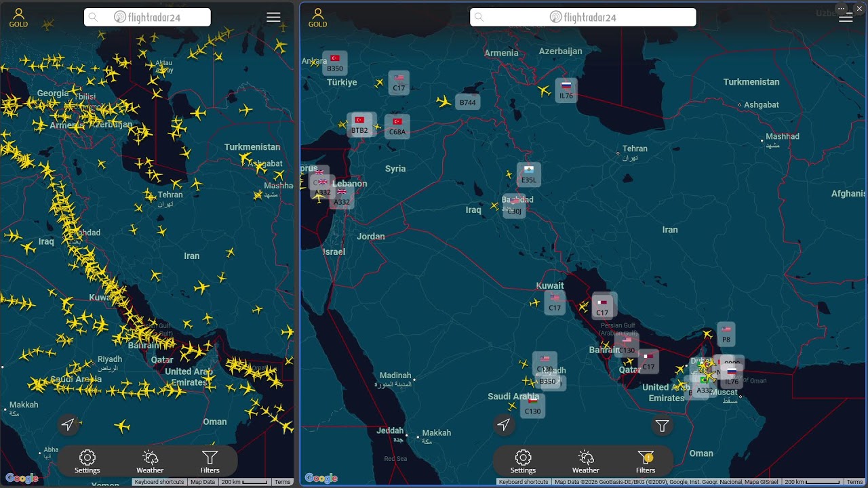Select the Turkish B350 aircraft label
Image resolution: width=868 pixels, height=488 pixels.
coord(335,63)
